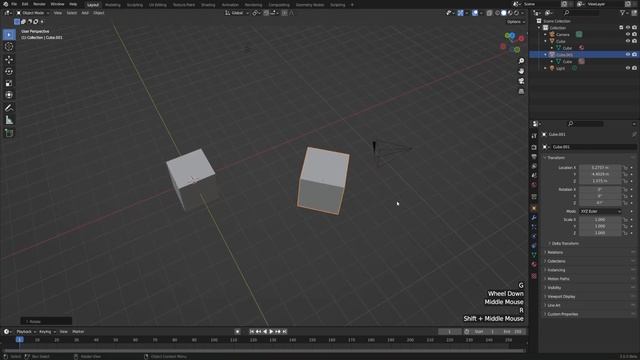Open the Render properties tab
The height and width of the screenshot is (360, 640).
click(534, 147)
